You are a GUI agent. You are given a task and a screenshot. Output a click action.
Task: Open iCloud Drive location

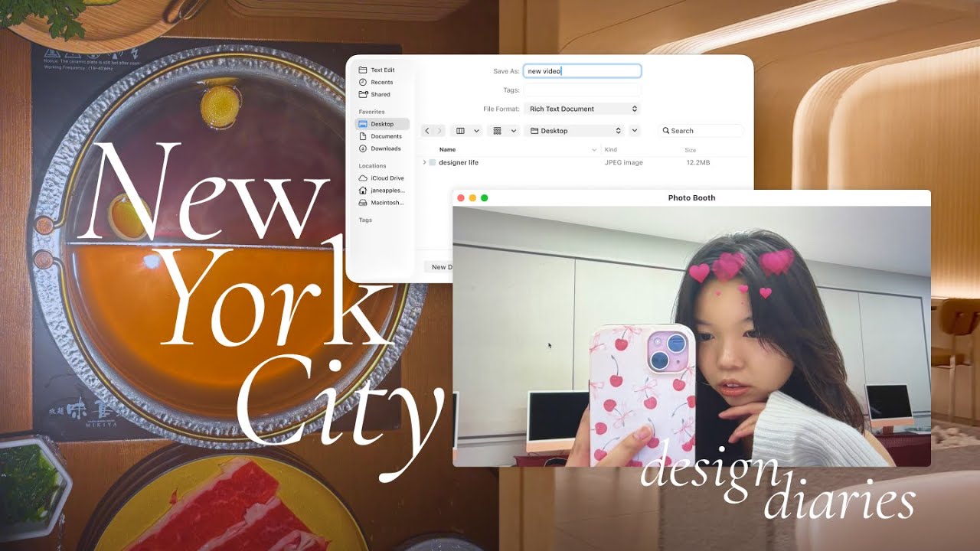[382, 178]
